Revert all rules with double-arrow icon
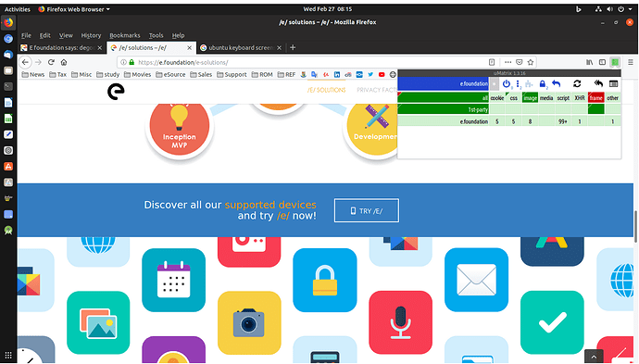 598,84
